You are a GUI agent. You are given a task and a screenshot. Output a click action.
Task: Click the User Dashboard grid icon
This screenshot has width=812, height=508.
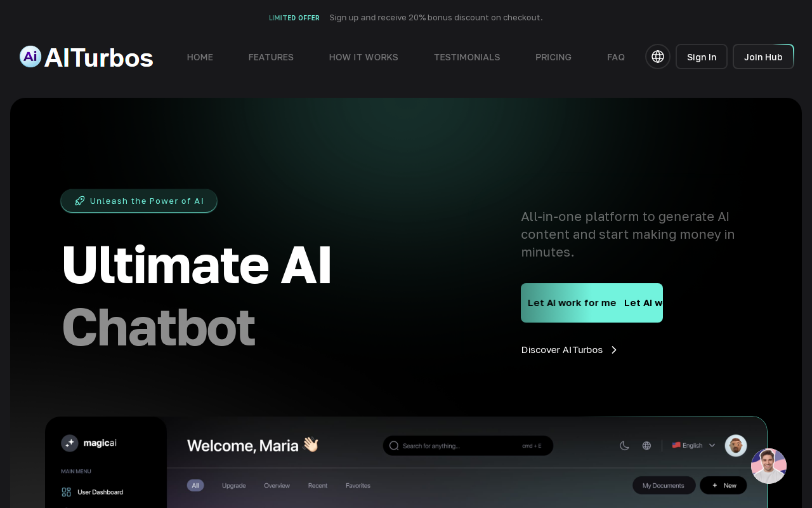point(67,492)
